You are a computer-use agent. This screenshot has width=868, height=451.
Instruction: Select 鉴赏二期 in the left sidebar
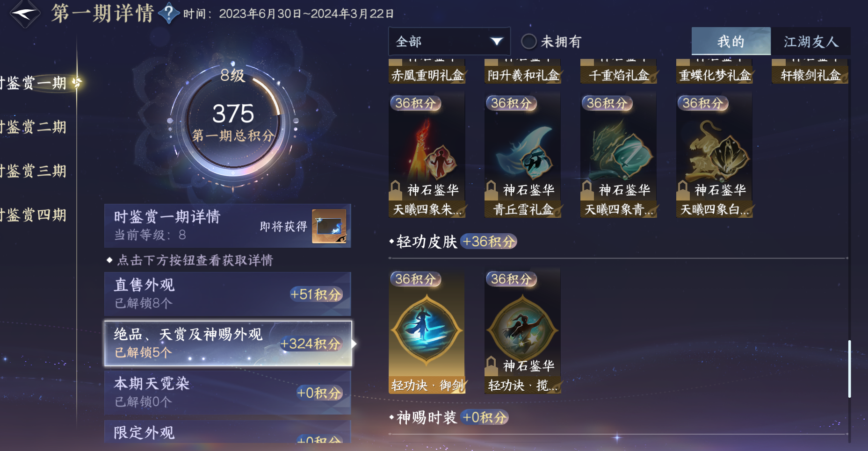(34, 127)
